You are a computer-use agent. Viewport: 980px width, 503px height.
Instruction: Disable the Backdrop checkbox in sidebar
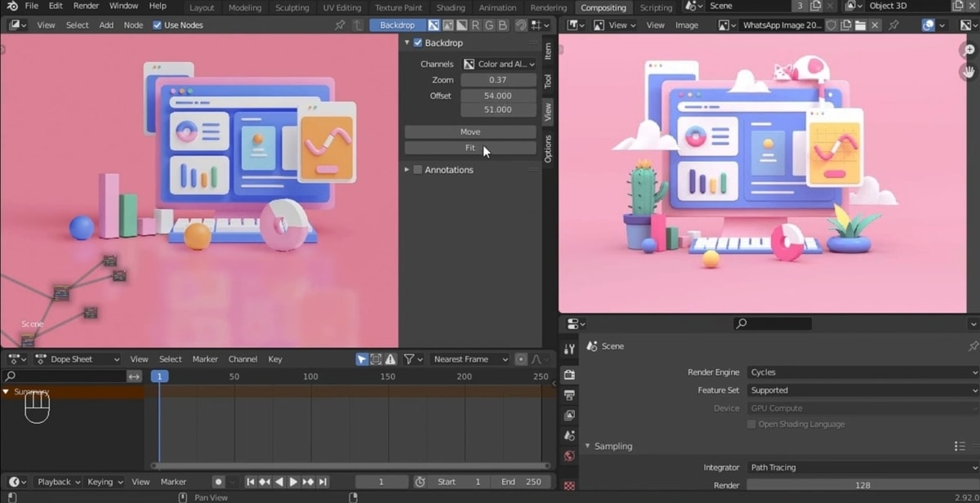pyautogui.click(x=418, y=42)
